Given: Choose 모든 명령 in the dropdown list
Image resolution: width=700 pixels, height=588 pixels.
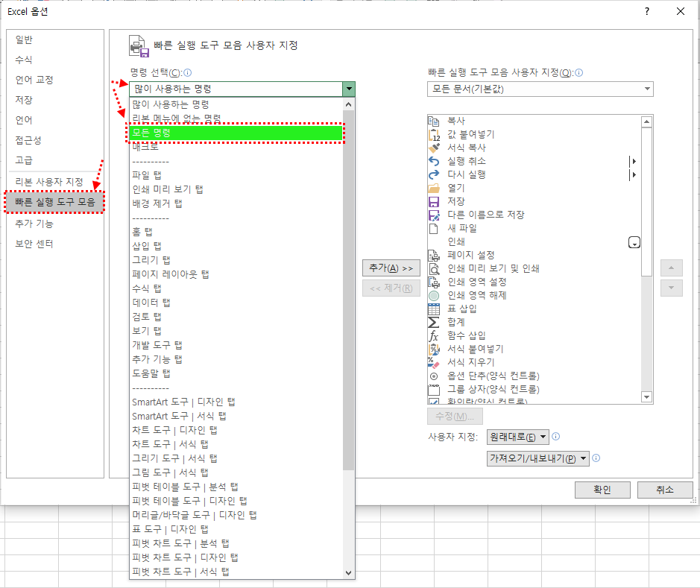Looking at the screenshot, I should click(x=236, y=133).
